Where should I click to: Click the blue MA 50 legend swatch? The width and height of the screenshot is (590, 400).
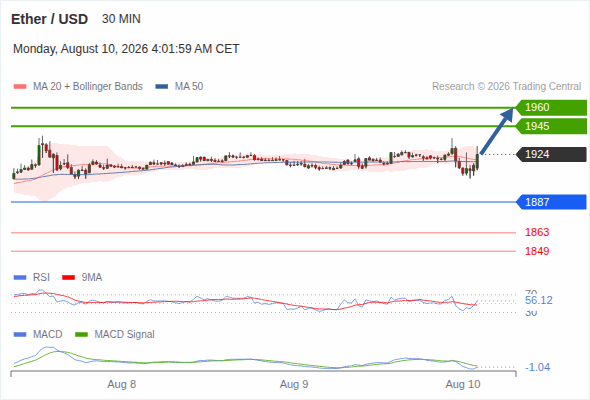click(161, 87)
